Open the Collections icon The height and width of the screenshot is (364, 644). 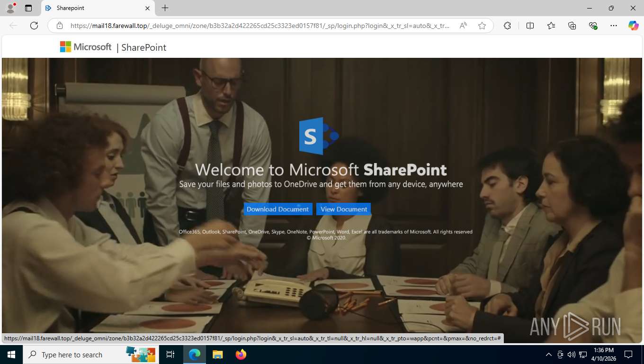point(572,26)
